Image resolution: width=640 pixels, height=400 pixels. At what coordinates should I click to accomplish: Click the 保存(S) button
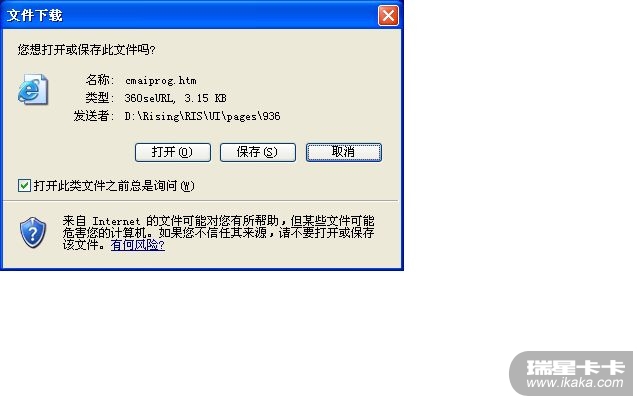click(x=258, y=152)
